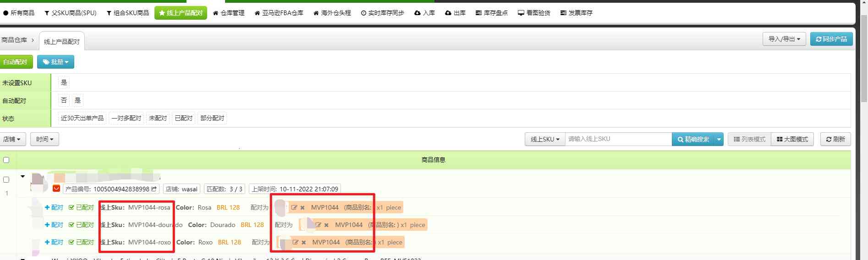Click 配对 plus for MVP1044-dourado
The height and width of the screenshot is (260, 868).
click(54, 225)
